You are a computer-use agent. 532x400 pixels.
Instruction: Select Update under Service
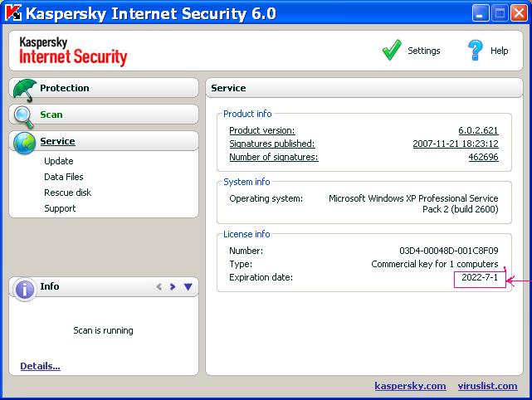[59, 161]
